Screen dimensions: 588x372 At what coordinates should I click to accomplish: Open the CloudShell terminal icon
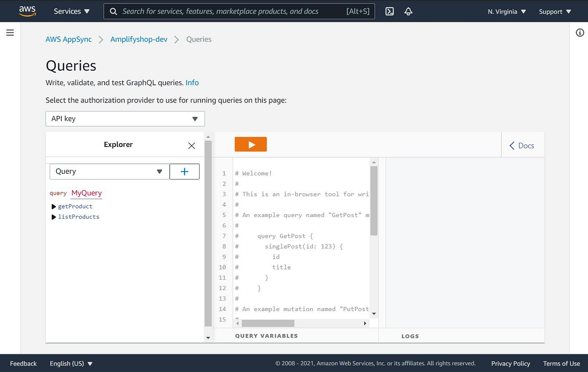tap(390, 11)
